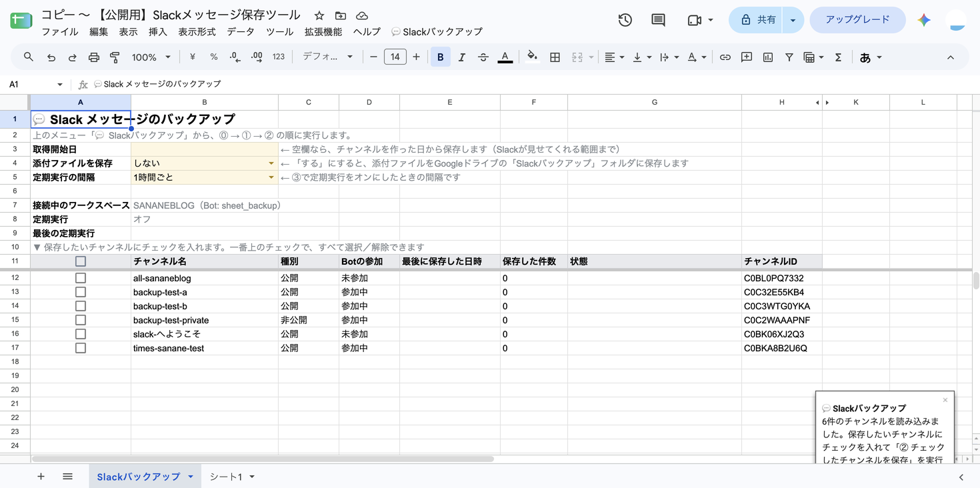The image size is (980, 488).
Task: Activate the paint format roller icon
Action: (115, 57)
